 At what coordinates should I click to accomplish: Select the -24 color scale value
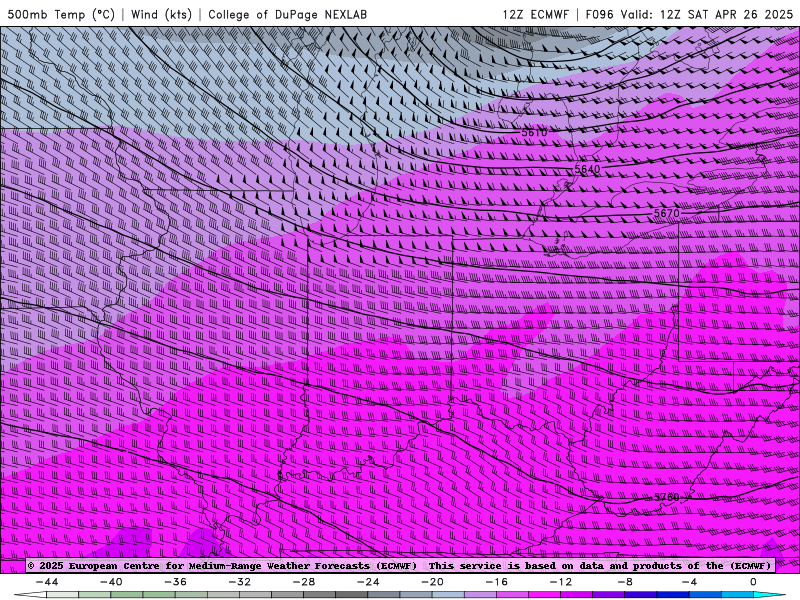(368, 582)
